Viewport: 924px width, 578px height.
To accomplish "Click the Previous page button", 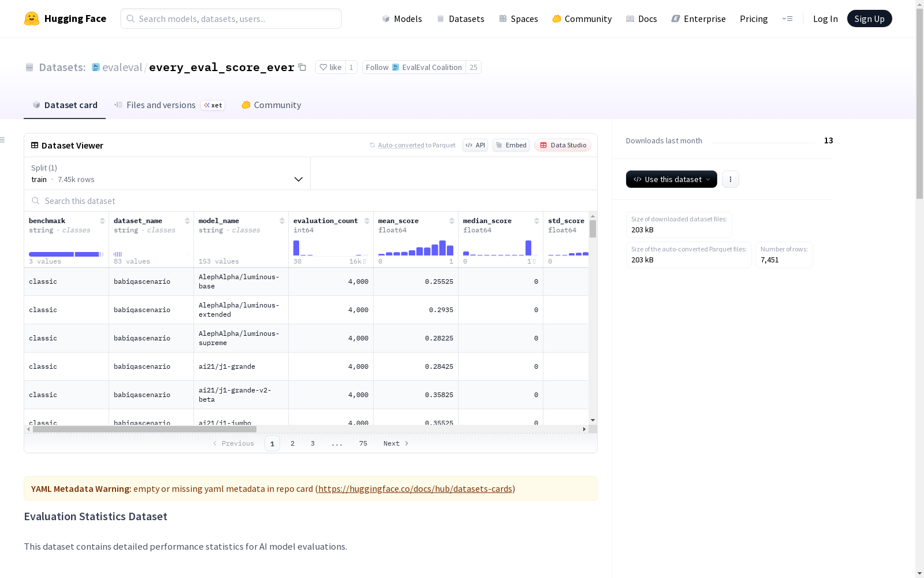I will 233,443.
